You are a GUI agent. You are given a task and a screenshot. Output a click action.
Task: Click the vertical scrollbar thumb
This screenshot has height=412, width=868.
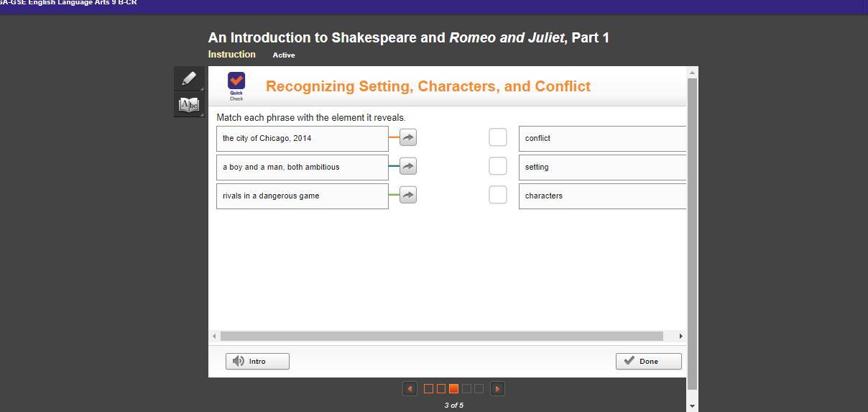pos(692,234)
